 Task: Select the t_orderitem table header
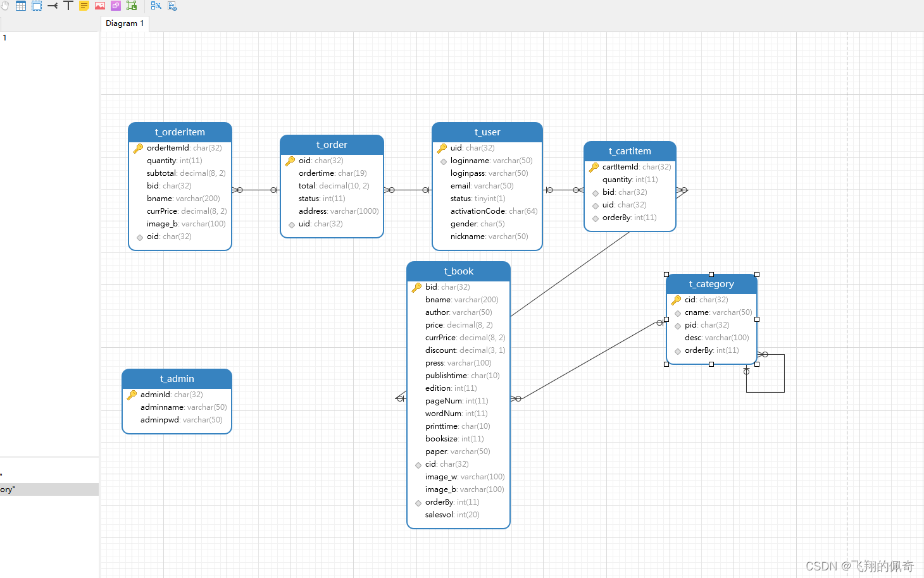(x=180, y=132)
